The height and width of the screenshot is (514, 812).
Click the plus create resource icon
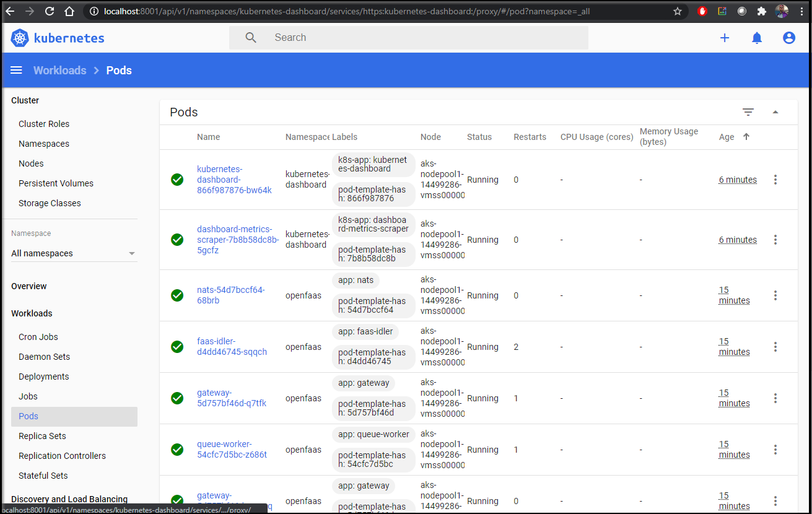[725, 38]
